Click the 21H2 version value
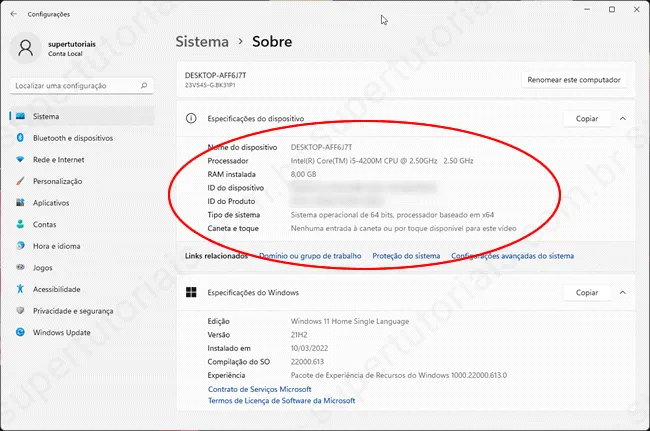This screenshot has width=650, height=431. (299, 335)
